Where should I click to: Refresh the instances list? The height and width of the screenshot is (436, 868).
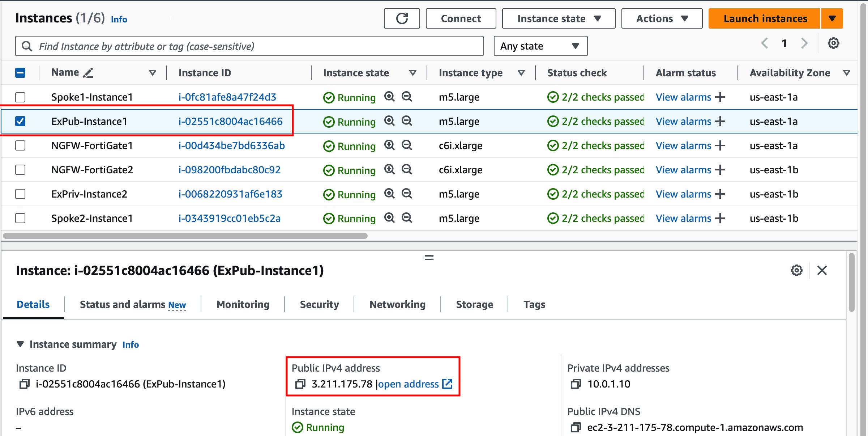(x=402, y=18)
